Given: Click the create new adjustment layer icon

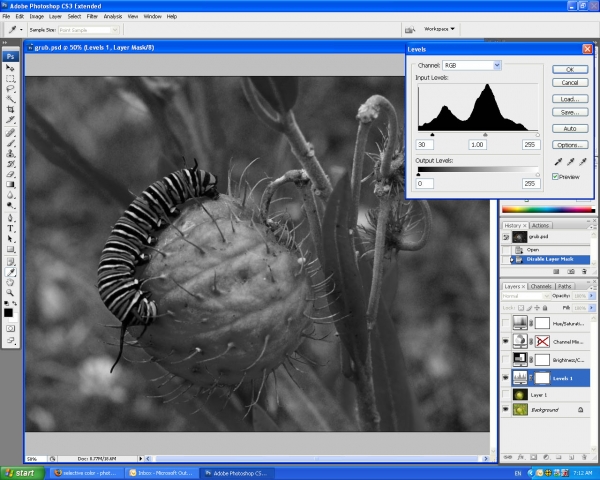Looking at the screenshot, I should coord(546,457).
